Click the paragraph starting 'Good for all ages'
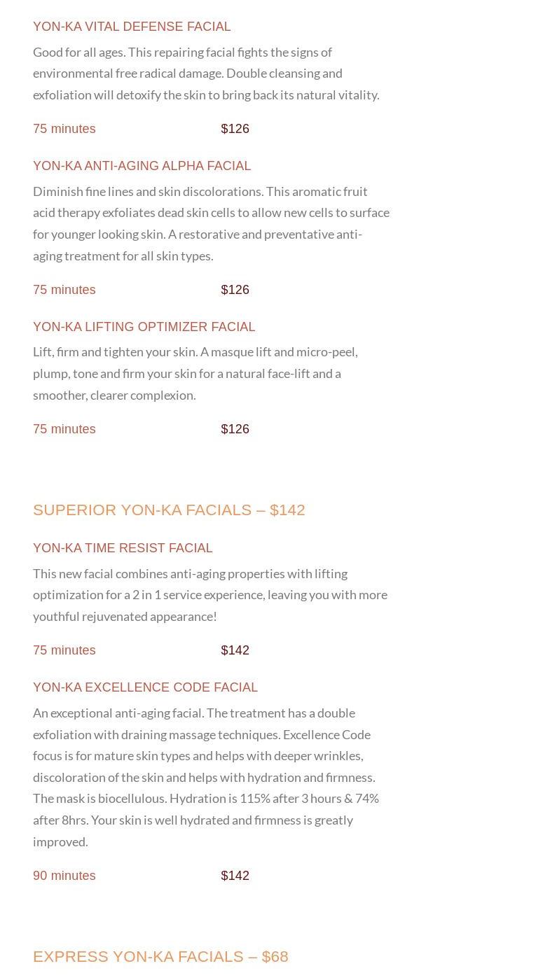This screenshot has width=550, height=980. tap(206, 73)
